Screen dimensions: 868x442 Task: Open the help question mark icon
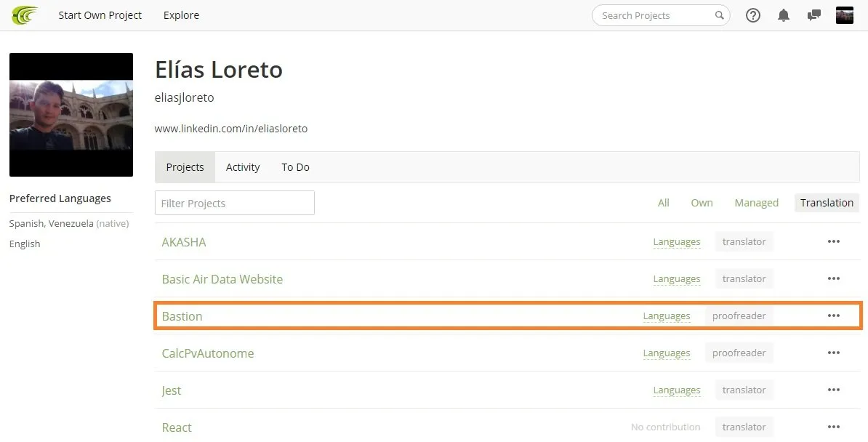[x=753, y=15]
